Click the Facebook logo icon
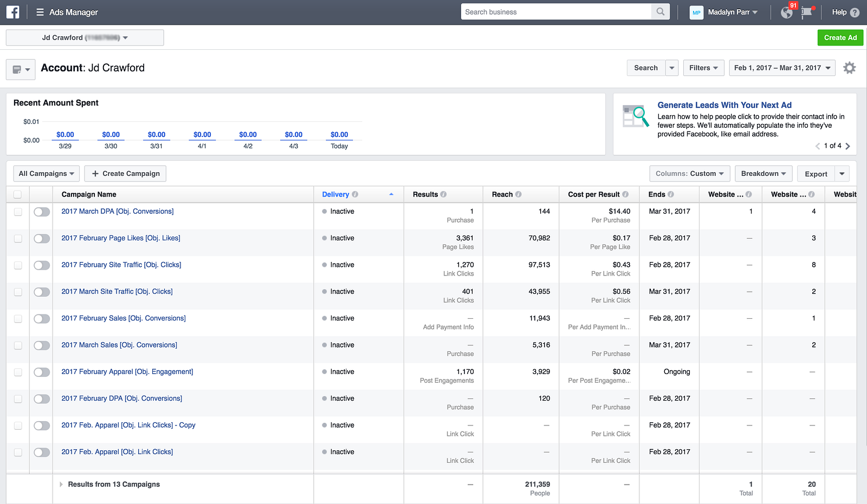Viewport: 867px width, 504px height. click(x=12, y=12)
